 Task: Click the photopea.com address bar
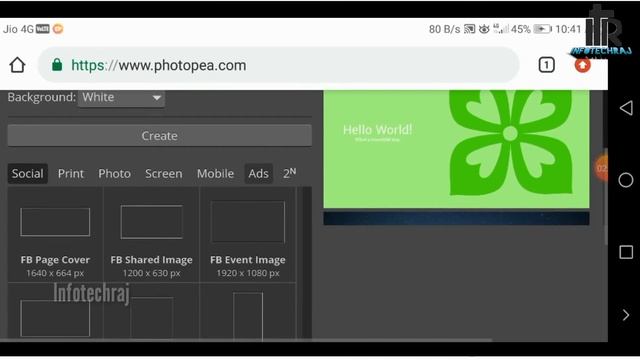[278, 65]
